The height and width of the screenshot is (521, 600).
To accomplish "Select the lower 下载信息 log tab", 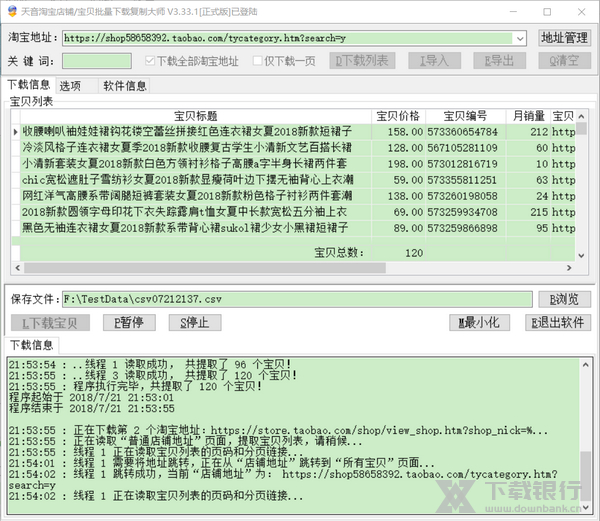I will pyautogui.click(x=31, y=345).
